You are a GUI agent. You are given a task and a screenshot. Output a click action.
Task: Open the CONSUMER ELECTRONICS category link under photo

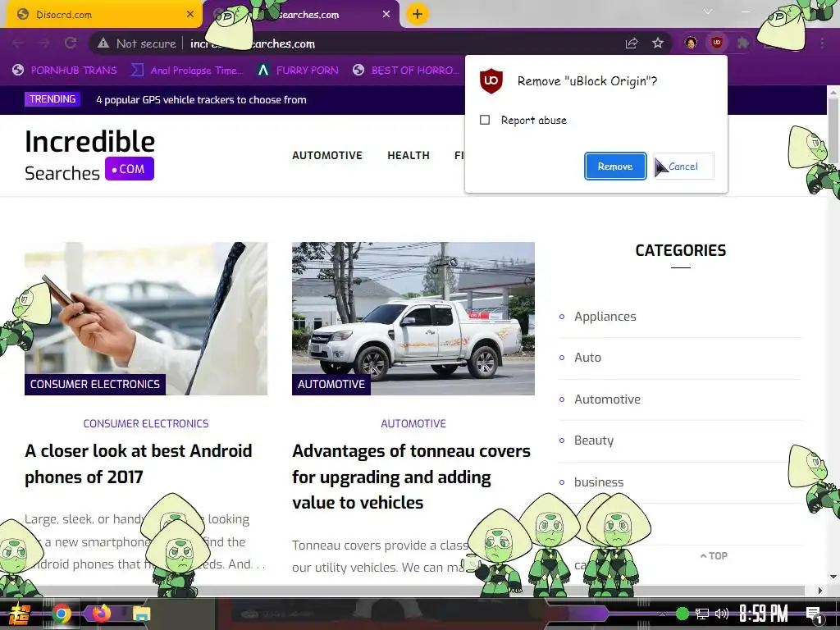[x=146, y=423]
